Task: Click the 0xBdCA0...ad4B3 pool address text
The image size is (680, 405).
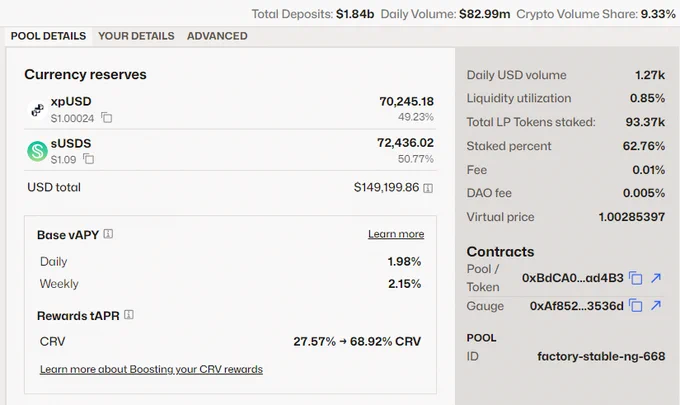Action: (x=572, y=278)
